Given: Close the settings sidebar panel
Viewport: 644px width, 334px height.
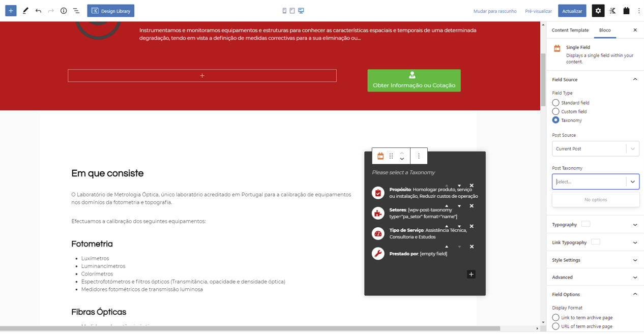Looking at the screenshot, I should 635,30.
